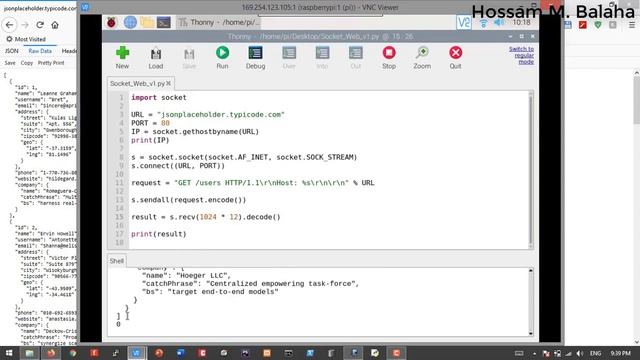Click the jsonplaceholder.typicode.com browser tab

click(39, 8)
